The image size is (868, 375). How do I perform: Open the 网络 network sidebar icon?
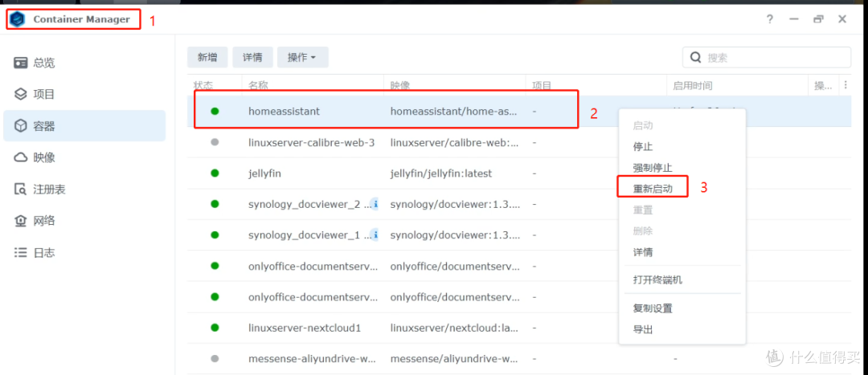[21, 221]
